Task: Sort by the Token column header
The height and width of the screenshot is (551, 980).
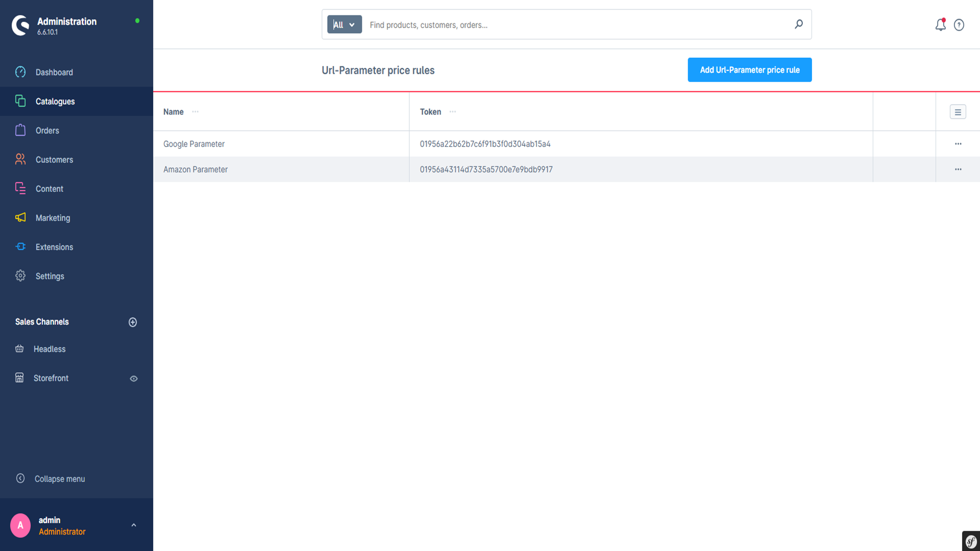Action: click(430, 112)
